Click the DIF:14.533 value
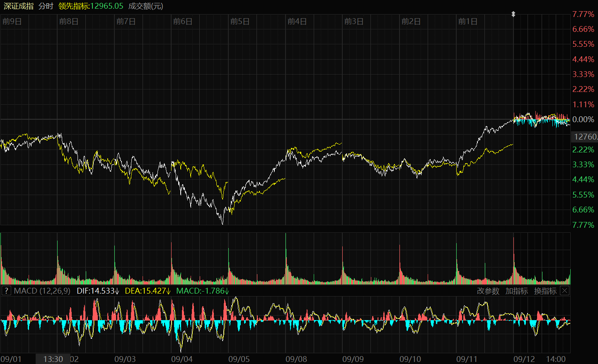 click(x=98, y=291)
